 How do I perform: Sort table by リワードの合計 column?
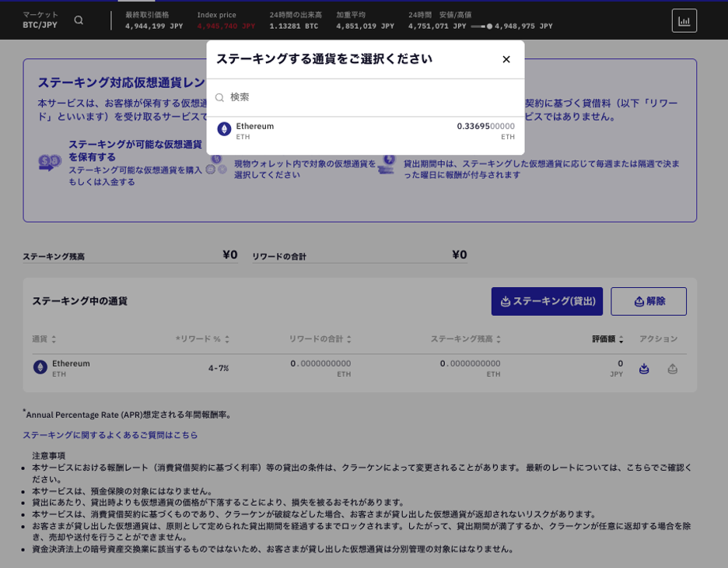click(x=320, y=339)
